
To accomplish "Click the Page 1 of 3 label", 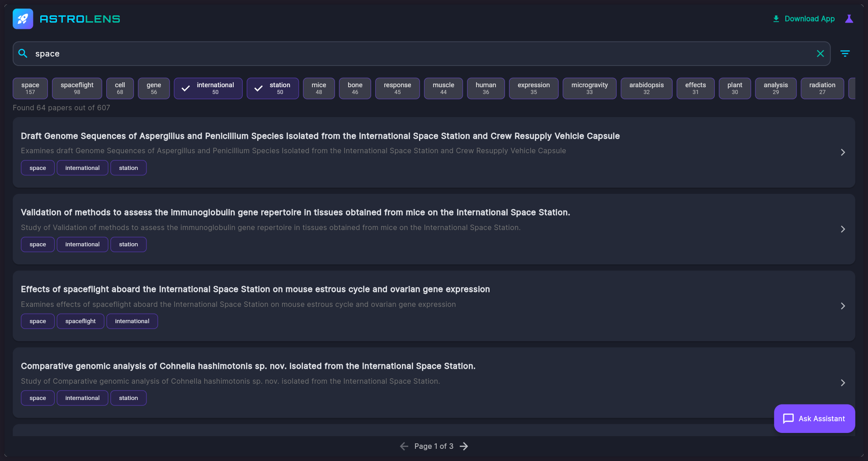I will pos(434,446).
